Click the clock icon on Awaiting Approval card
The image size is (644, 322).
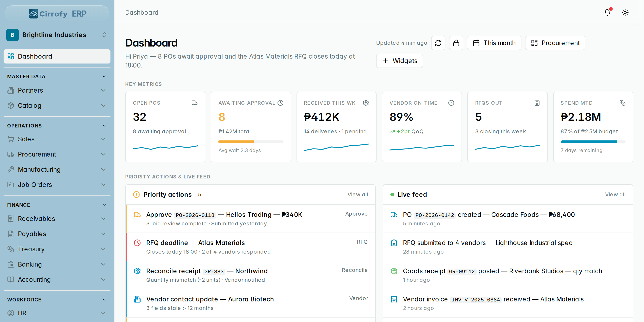click(x=280, y=103)
